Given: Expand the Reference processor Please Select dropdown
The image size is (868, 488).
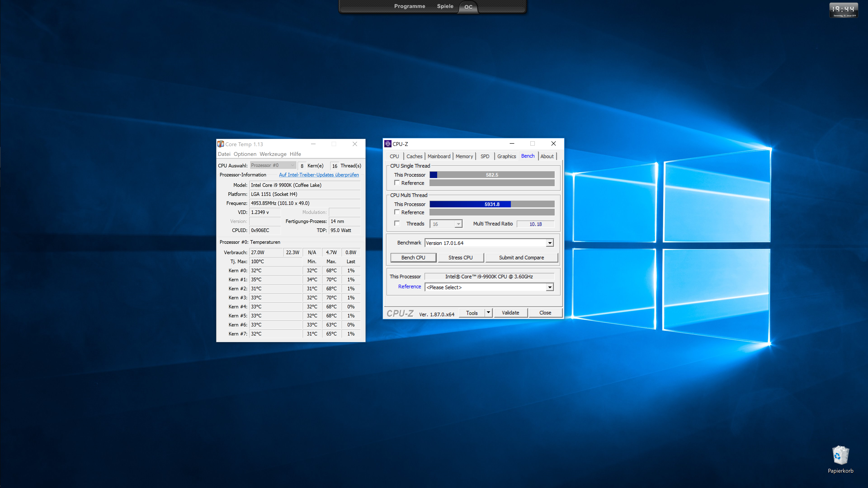Looking at the screenshot, I should pyautogui.click(x=550, y=287).
